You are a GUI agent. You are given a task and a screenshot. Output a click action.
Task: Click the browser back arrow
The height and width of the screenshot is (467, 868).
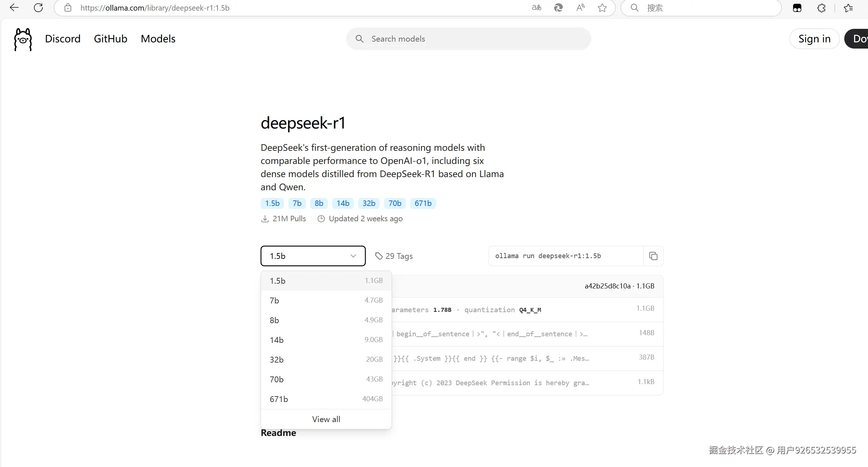point(14,8)
